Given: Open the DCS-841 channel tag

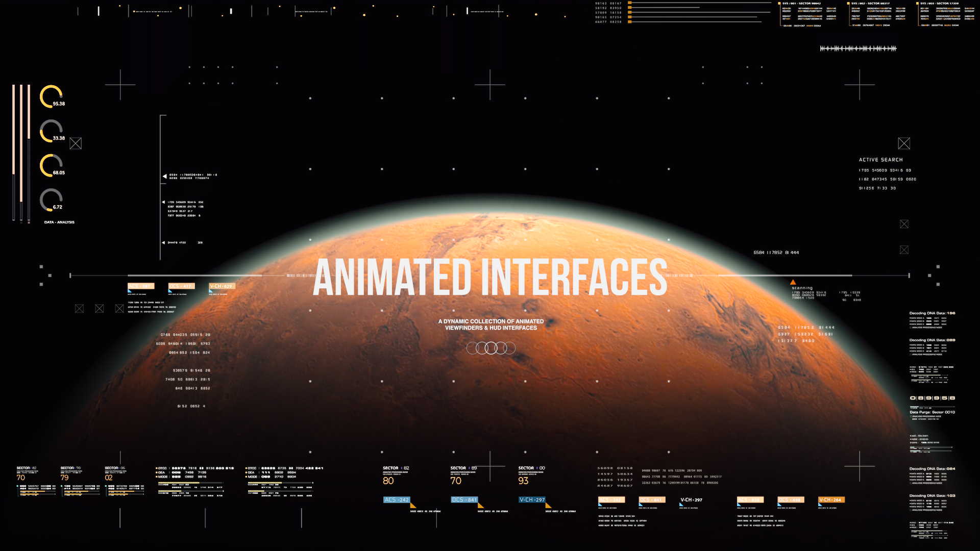Looking at the screenshot, I should tap(465, 500).
